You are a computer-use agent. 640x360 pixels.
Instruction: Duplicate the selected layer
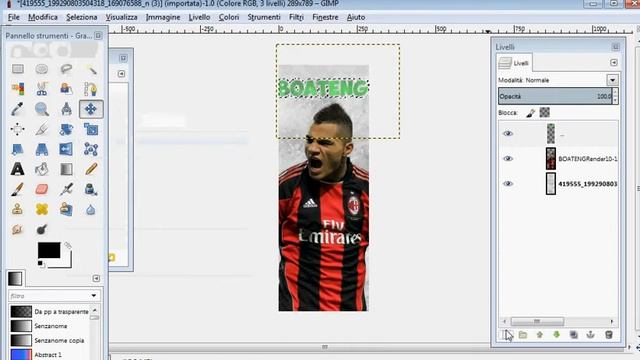click(573, 335)
